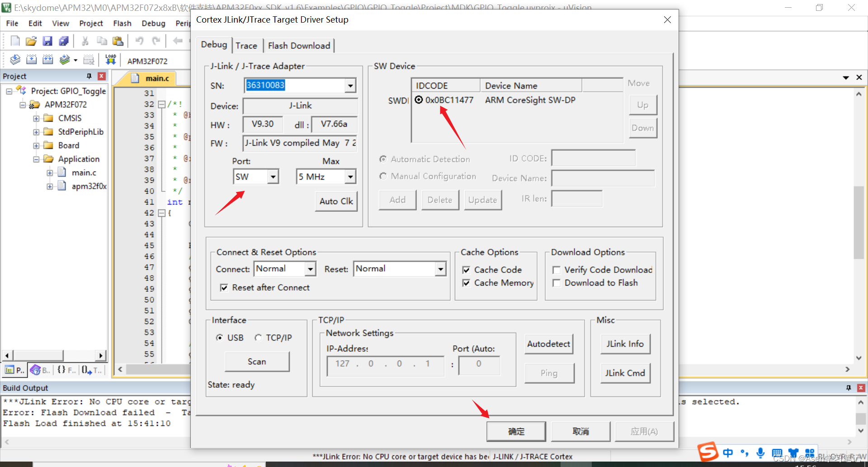
Task: Click the microphone icon in IME bar
Action: 761,453
